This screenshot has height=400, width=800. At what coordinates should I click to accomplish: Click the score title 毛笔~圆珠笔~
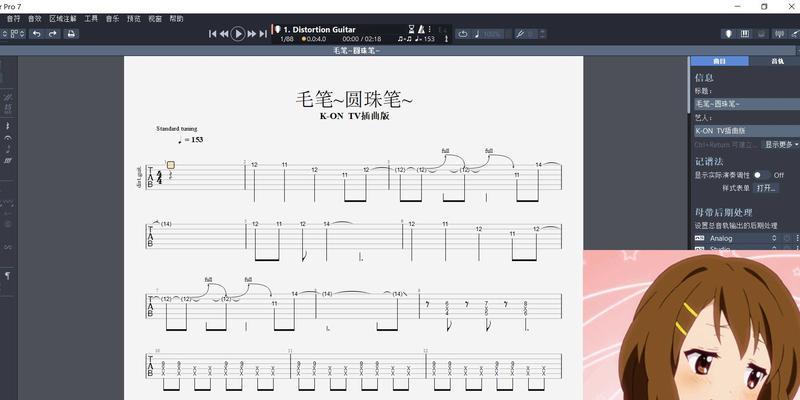(x=354, y=99)
